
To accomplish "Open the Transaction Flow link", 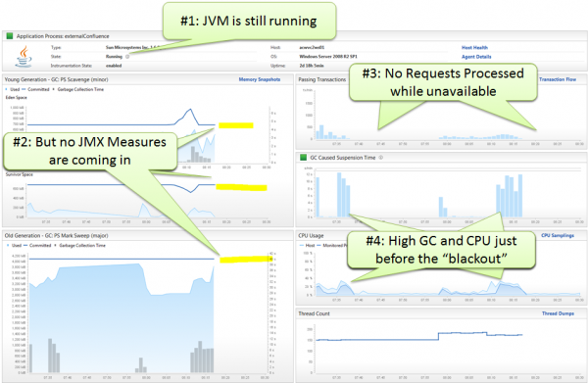I will pos(558,79).
